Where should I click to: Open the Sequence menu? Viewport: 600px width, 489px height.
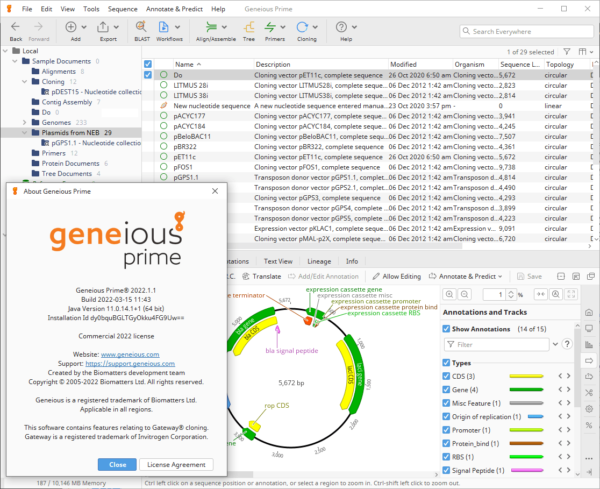(122, 9)
